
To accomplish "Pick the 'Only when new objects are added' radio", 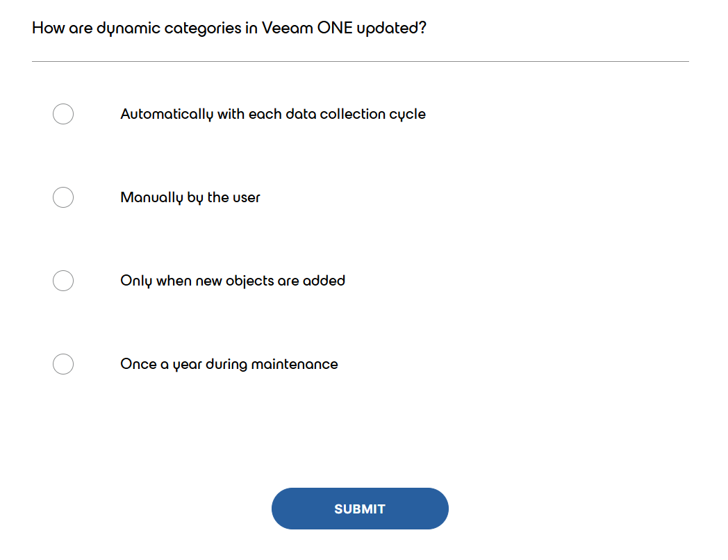I will tap(63, 281).
